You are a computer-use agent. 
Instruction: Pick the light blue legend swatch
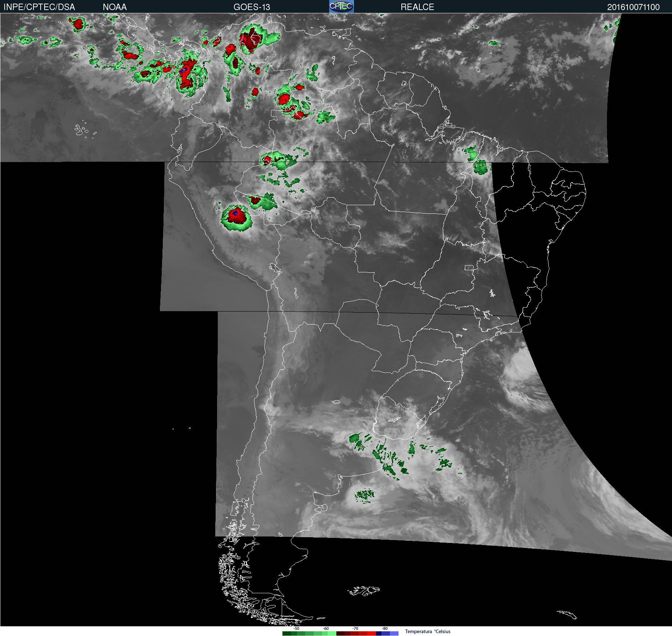(x=394, y=633)
